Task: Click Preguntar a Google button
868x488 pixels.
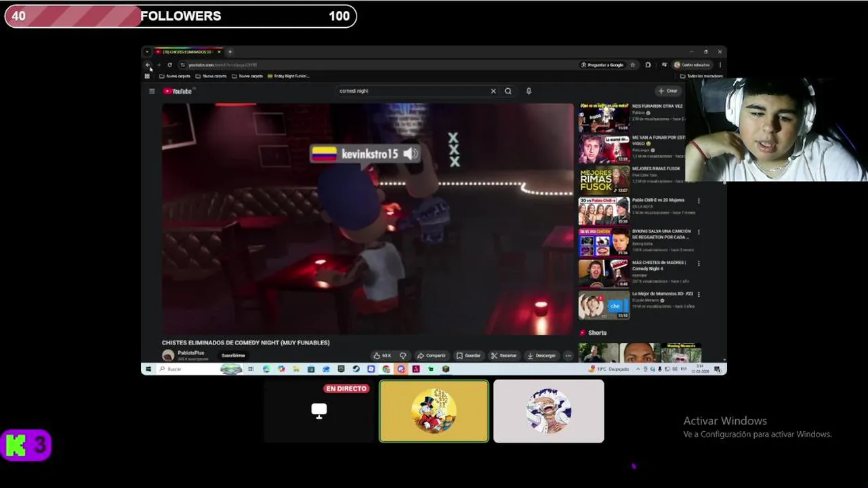Action: click(602, 65)
